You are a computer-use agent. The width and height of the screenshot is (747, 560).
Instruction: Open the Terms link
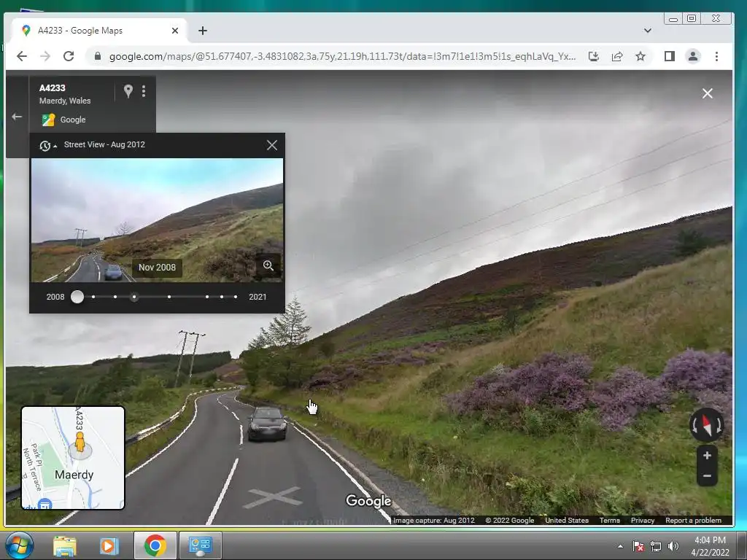tap(609, 521)
